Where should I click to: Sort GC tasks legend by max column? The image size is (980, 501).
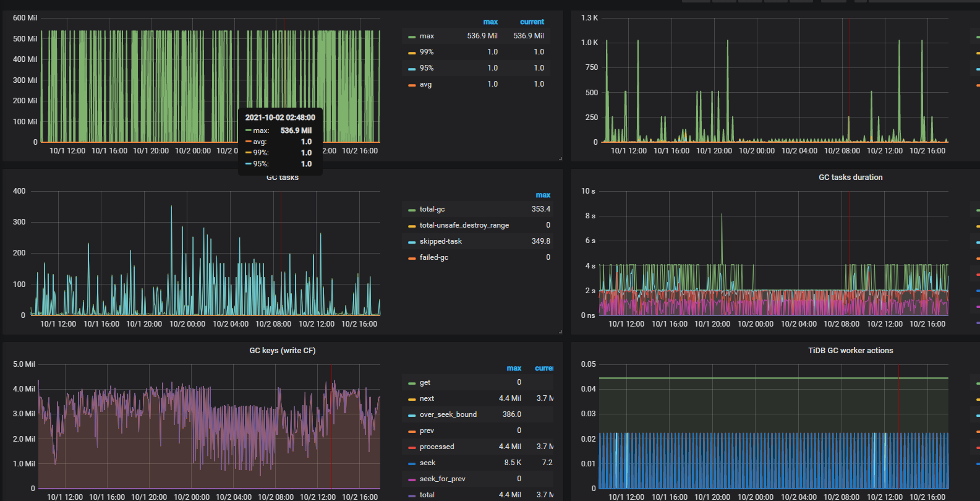click(543, 195)
